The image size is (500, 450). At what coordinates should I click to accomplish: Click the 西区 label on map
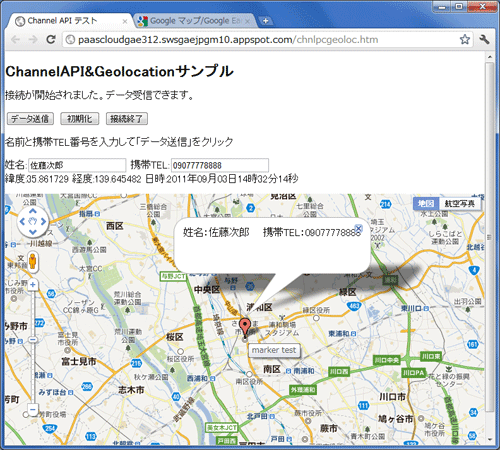point(115,226)
